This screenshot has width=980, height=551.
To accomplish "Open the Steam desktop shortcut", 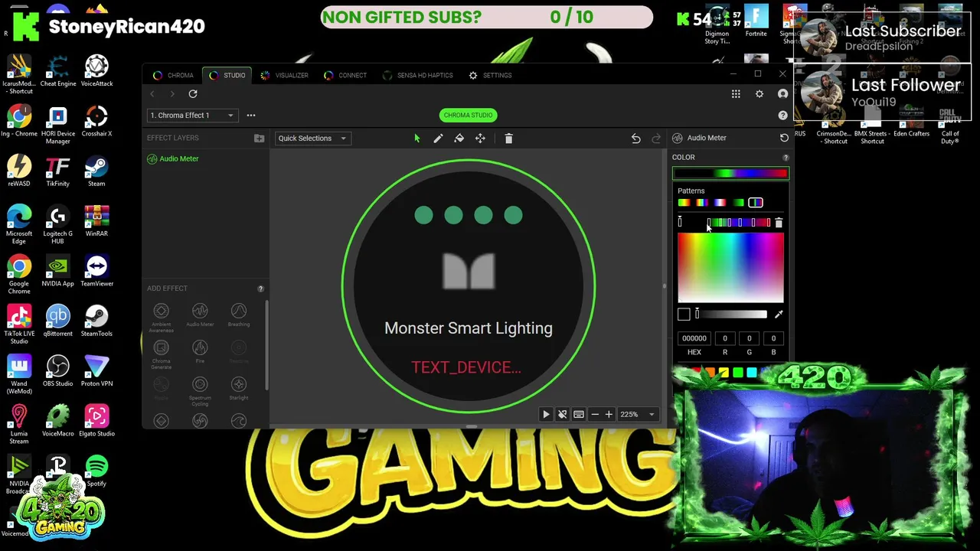I will (x=96, y=171).
